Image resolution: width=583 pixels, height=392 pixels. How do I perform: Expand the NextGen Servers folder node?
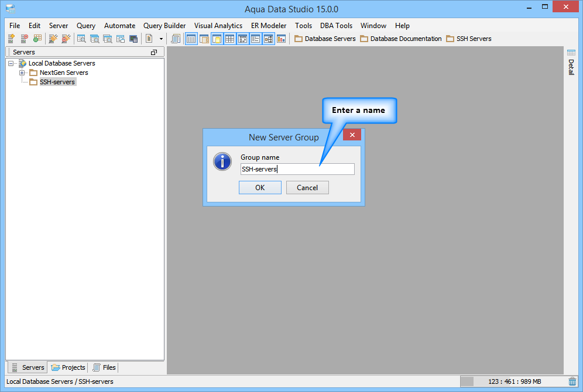tap(22, 73)
